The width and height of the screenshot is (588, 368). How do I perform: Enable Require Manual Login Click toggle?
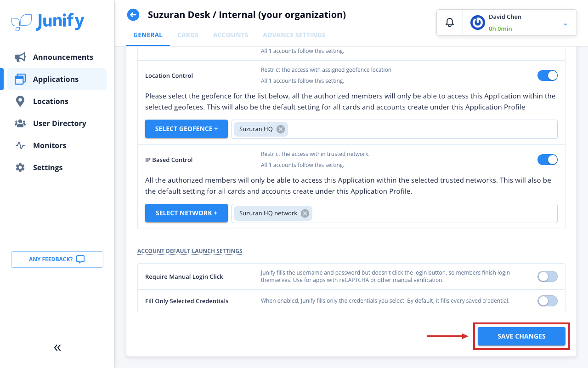click(x=548, y=276)
